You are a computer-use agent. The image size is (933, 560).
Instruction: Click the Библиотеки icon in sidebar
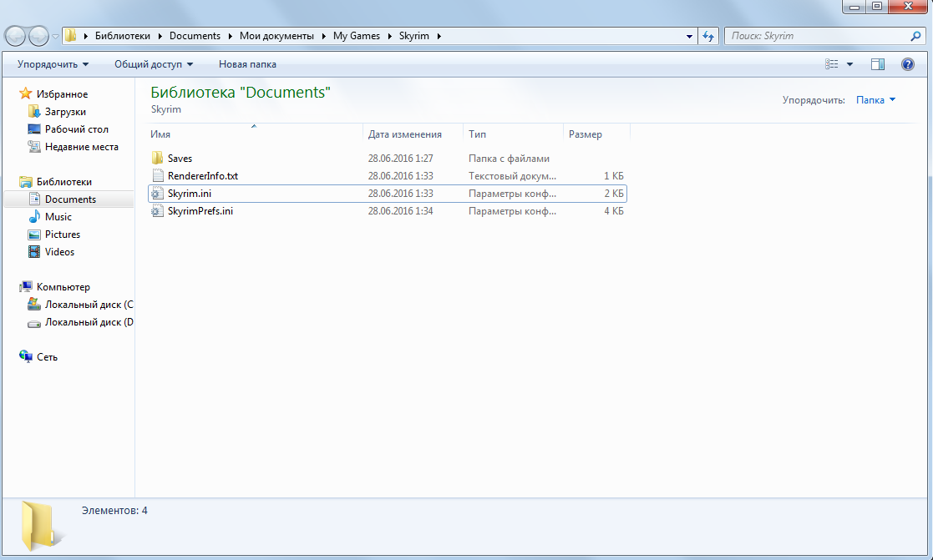tap(26, 181)
